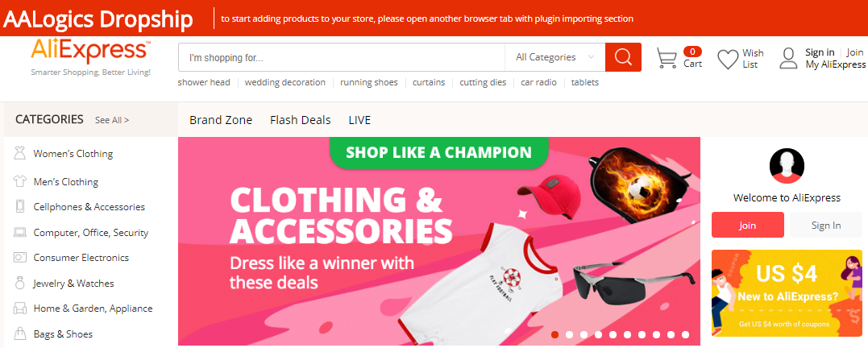The height and width of the screenshot is (348, 868).
Task: Select the first banner carousel dot
Action: pos(554,334)
